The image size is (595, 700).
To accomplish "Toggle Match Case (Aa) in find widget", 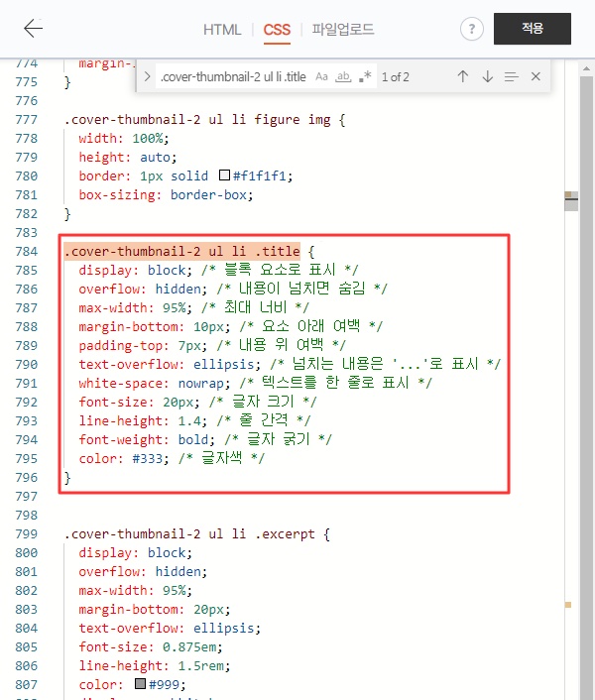I will point(321,76).
